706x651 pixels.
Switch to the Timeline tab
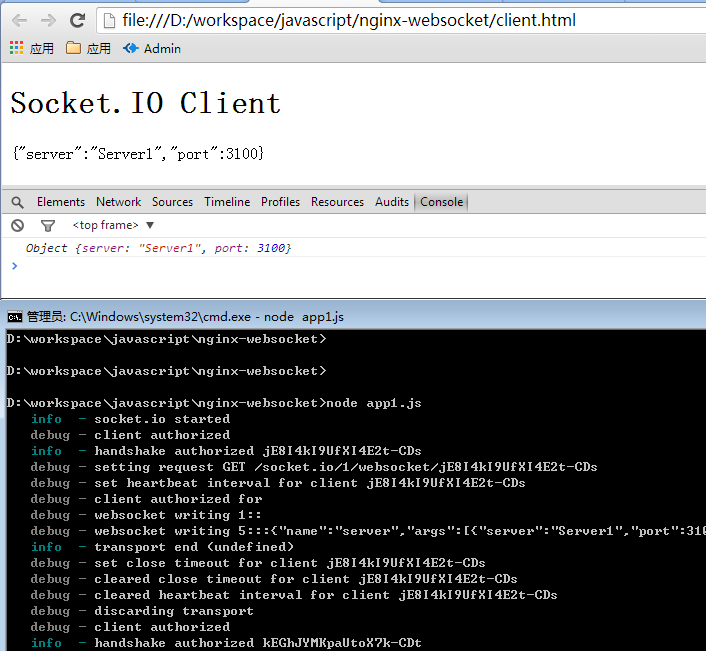tap(227, 202)
